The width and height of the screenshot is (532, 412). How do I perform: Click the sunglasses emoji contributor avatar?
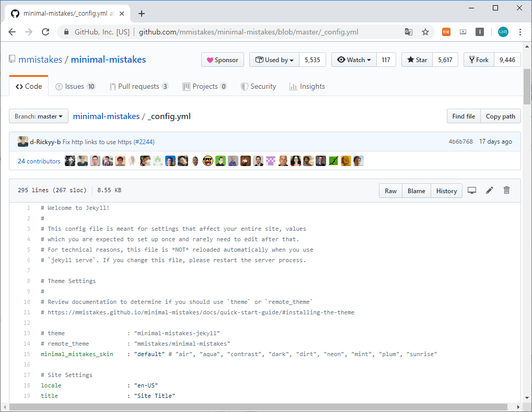tap(207, 161)
